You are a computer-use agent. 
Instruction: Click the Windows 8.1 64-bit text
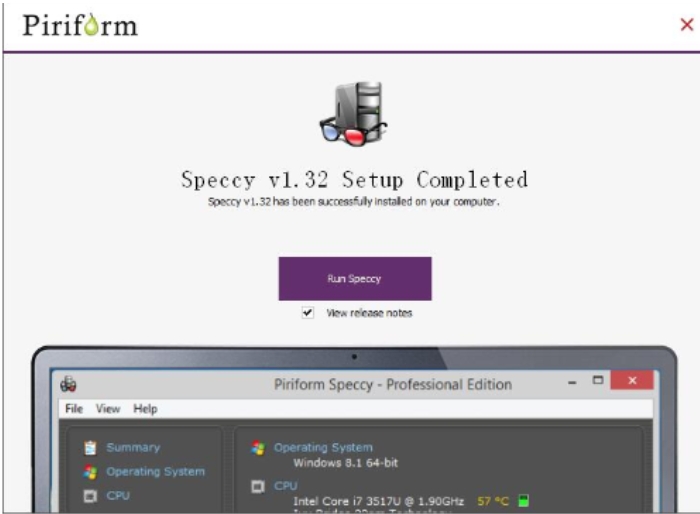click(x=346, y=463)
